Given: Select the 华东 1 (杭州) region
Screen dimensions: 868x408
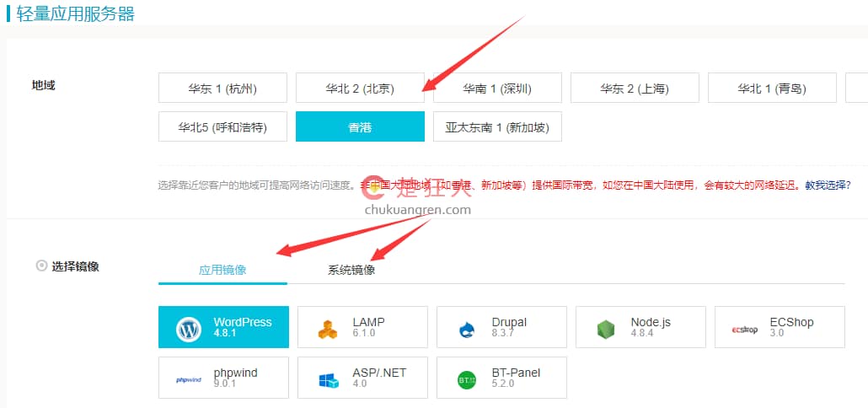Looking at the screenshot, I should tap(222, 88).
